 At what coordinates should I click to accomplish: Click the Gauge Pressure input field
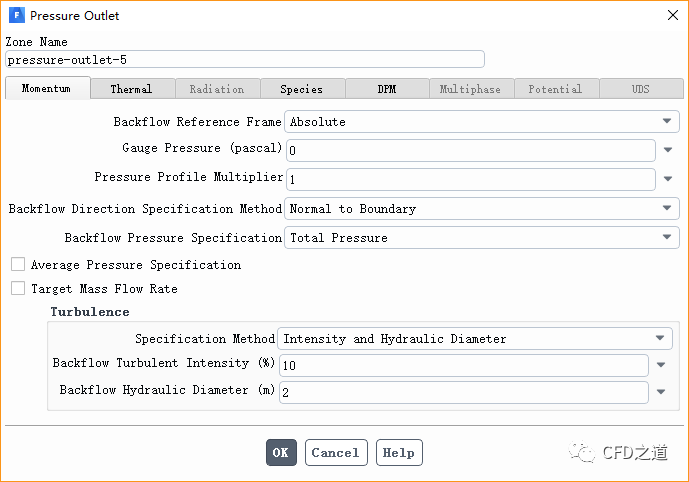click(470, 151)
